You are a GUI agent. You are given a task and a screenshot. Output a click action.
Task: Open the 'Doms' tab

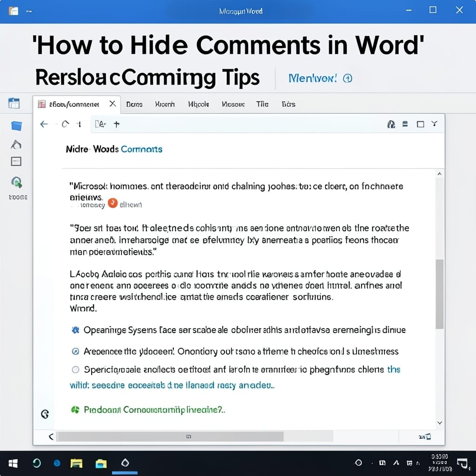click(x=134, y=104)
